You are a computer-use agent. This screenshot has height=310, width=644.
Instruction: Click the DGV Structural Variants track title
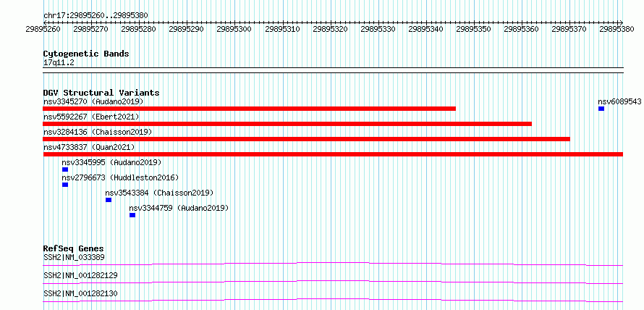click(101, 93)
